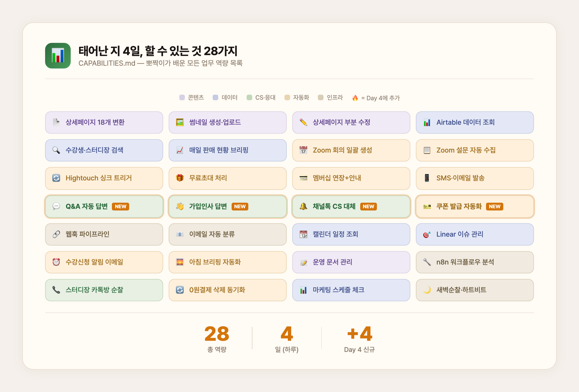
Task: Click the phone icon on 스터디장 카톡방 순찰
Action: click(57, 290)
